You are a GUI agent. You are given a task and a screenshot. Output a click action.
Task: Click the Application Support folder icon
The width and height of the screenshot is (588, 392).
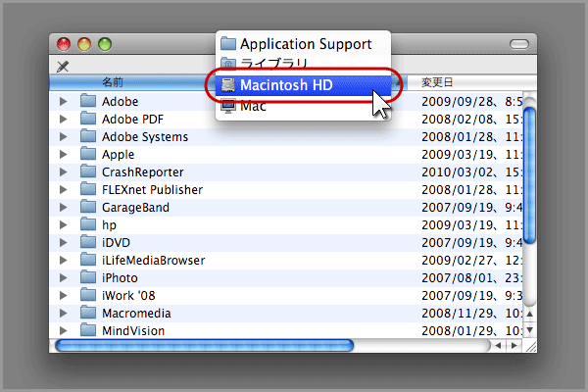[x=228, y=44]
